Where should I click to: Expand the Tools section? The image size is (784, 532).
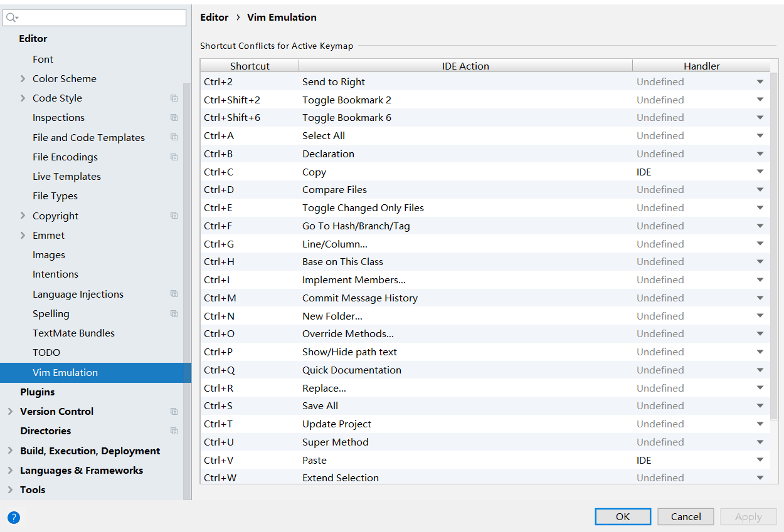(10, 489)
